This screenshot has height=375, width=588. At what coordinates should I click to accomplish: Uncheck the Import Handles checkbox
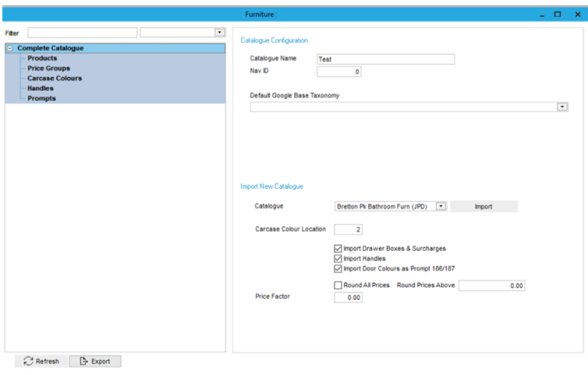click(x=338, y=259)
